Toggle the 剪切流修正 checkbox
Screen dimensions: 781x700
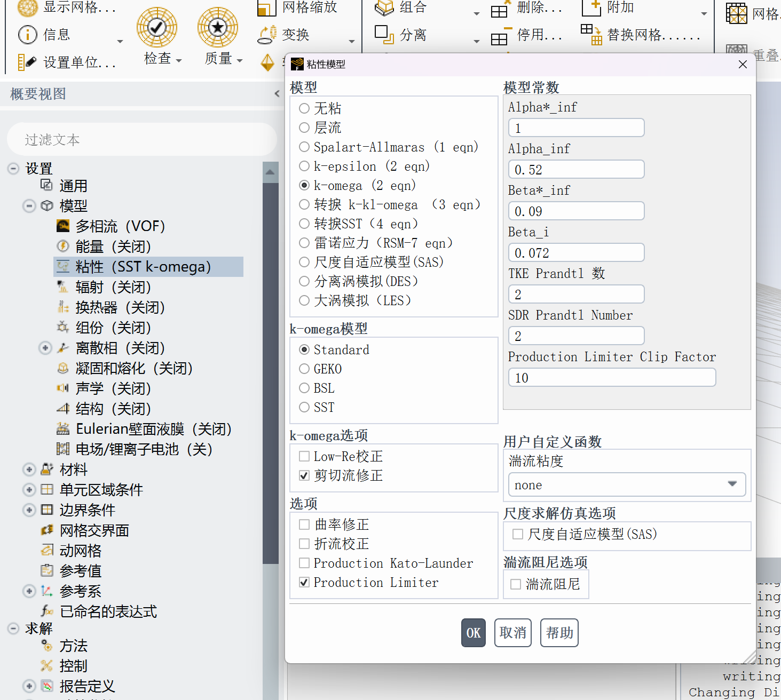pos(304,475)
